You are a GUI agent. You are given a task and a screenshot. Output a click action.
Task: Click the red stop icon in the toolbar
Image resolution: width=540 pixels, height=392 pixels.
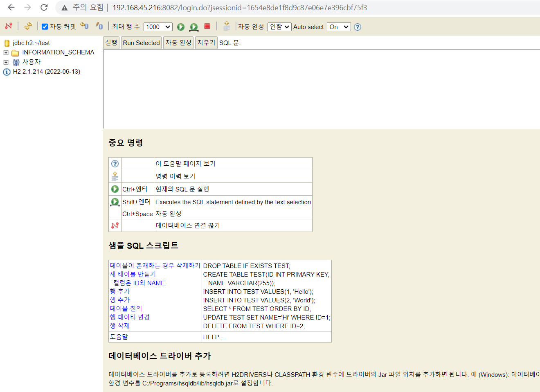pyautogui.click(x=207, y=26)
